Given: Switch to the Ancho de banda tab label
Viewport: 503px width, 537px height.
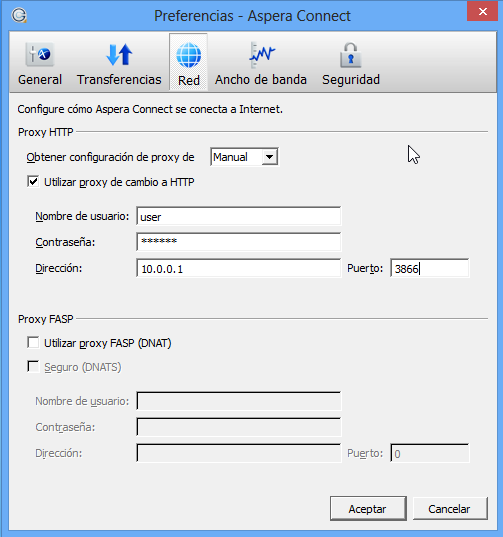Looking at the screenshot, I should pos(261,79).
